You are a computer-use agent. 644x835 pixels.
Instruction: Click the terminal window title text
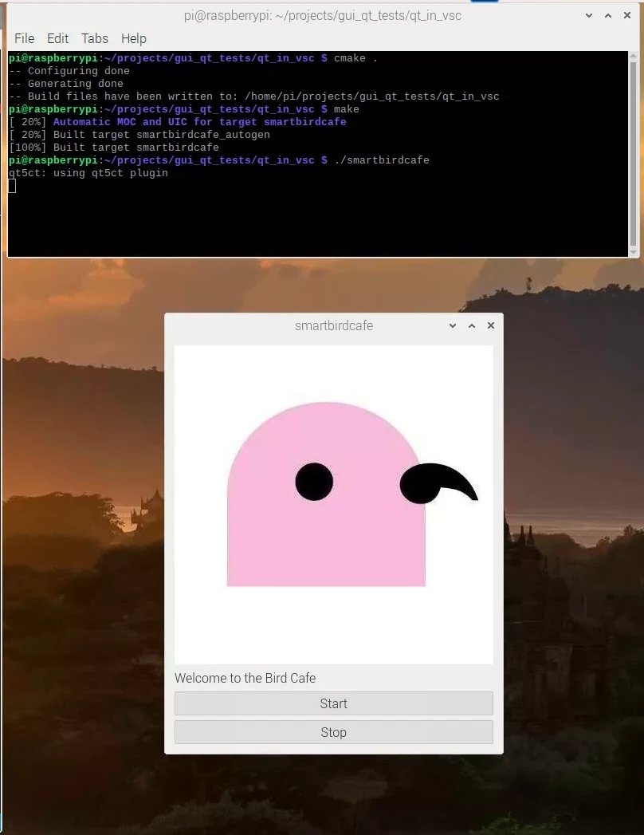pyautogui.click(x=323, y=15)
